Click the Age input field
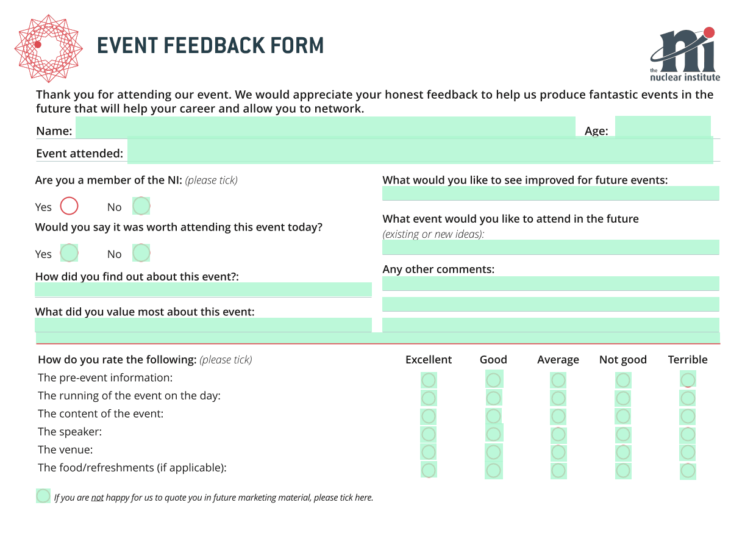 pyautogui.click(x=663, y=127)
